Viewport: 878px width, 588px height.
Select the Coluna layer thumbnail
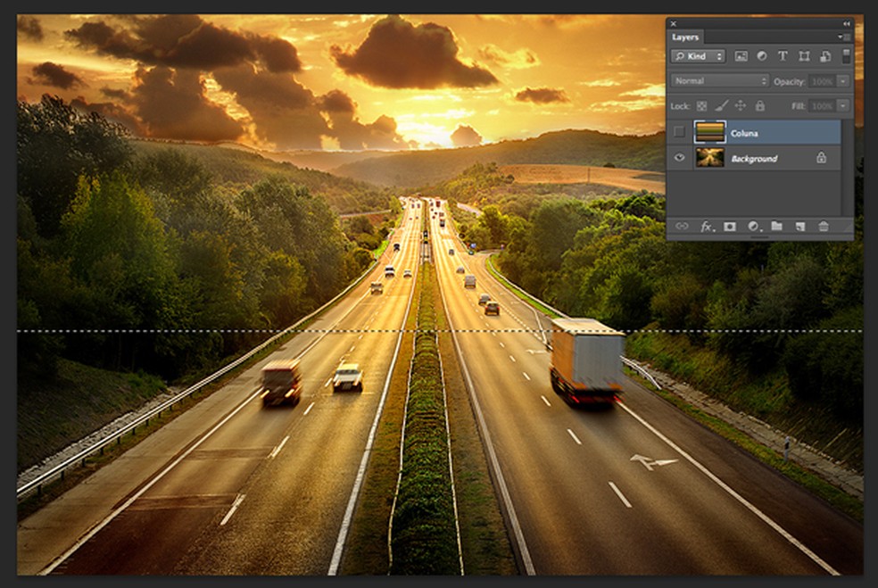(709, 132)
